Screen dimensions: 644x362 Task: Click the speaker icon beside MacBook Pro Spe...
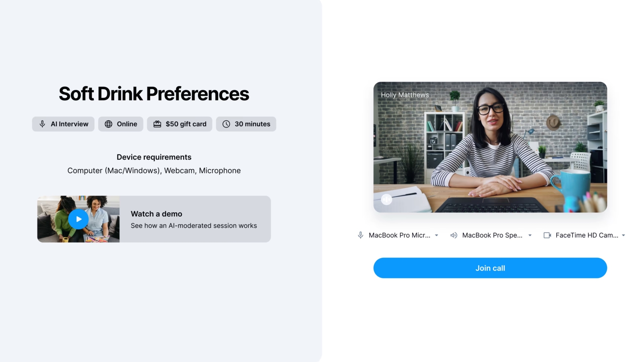click(x=454, y=235)
